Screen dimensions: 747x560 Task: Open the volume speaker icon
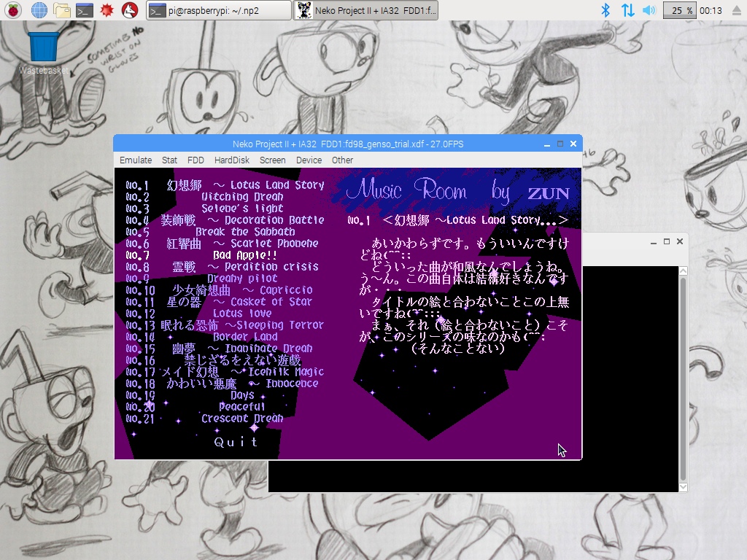(649, 10)
